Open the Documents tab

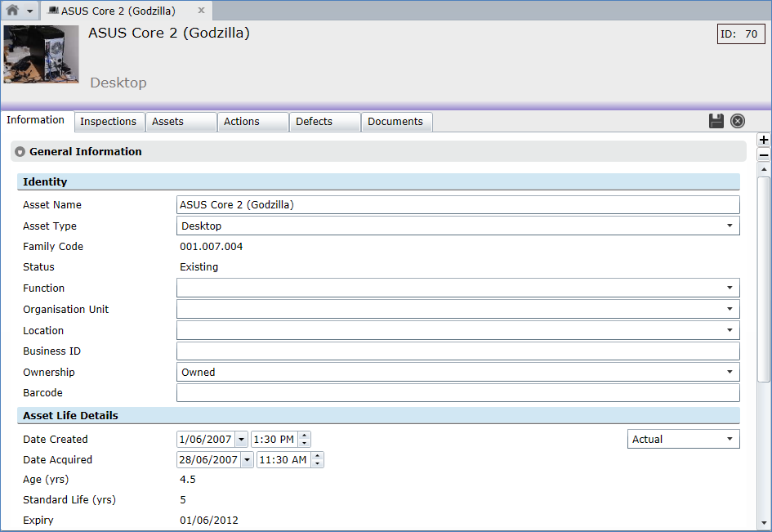tap(397, 122)
